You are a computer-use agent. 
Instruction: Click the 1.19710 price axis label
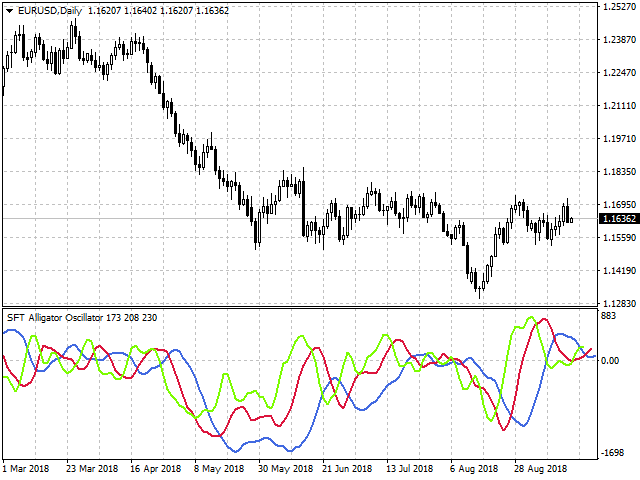coord(619,139)
